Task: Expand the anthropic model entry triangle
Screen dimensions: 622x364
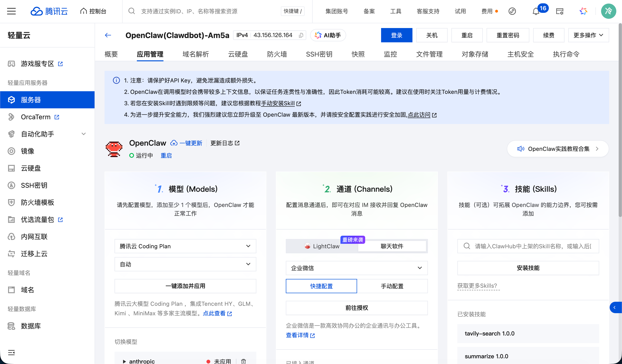Action: click(124, 361)
